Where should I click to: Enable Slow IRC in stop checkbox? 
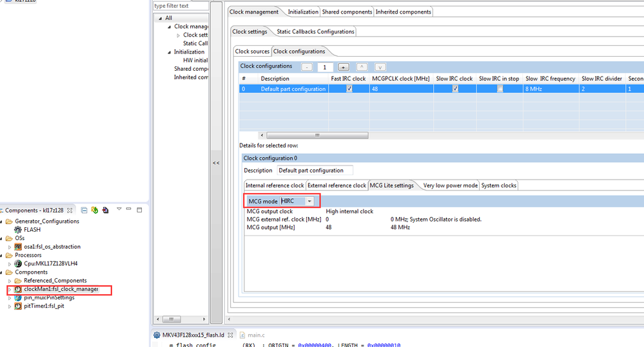(500, 89)
